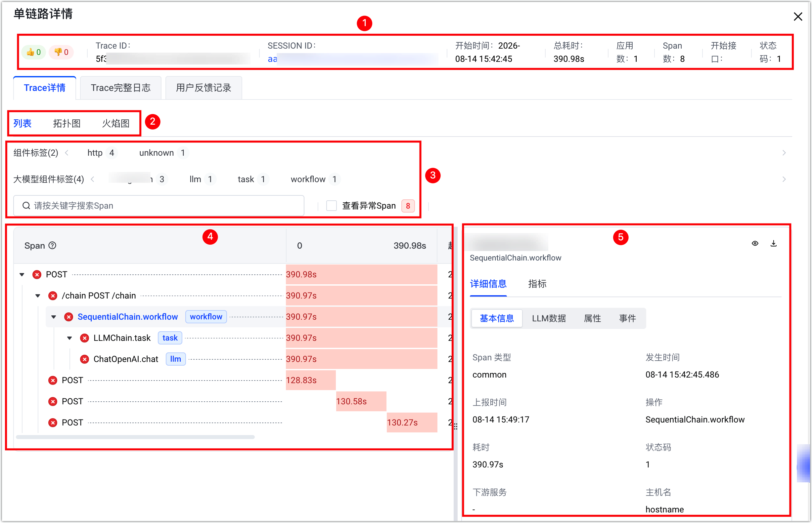Click the eye icon in span detail panel
This screenshot has height=523, width=812.
[755, 243]
